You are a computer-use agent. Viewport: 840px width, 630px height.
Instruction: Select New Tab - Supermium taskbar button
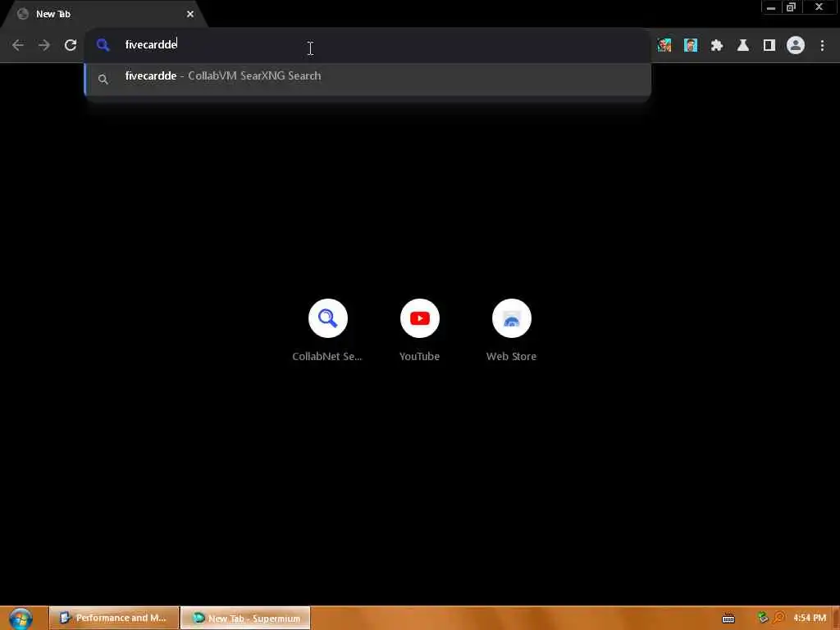pos(245,618)
